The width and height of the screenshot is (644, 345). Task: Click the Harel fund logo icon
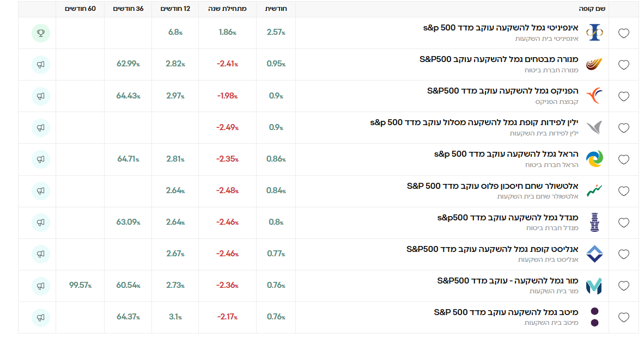pos(594,159)
